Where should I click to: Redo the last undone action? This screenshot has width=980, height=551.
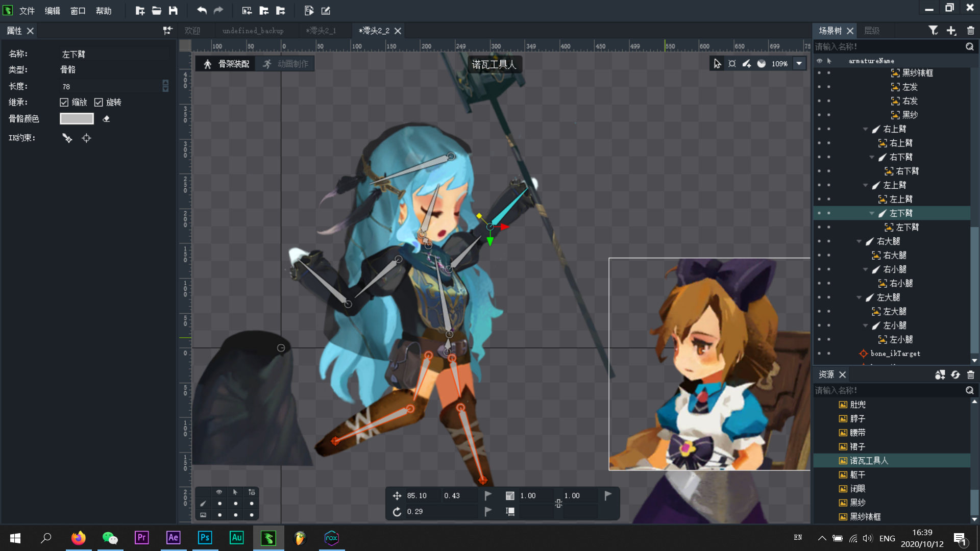pos(218,11)
